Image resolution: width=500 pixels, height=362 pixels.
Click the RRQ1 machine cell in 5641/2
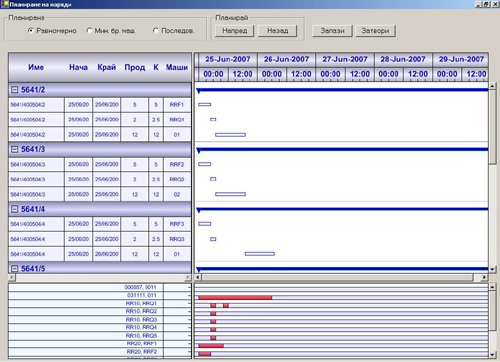[x=177, y=120]
